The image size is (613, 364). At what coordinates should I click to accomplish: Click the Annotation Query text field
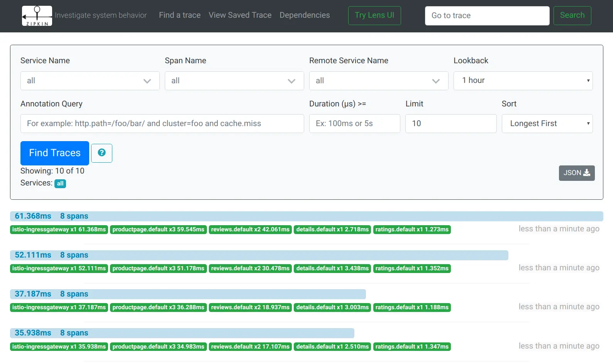pyautogui.click(x=162, y=124)
